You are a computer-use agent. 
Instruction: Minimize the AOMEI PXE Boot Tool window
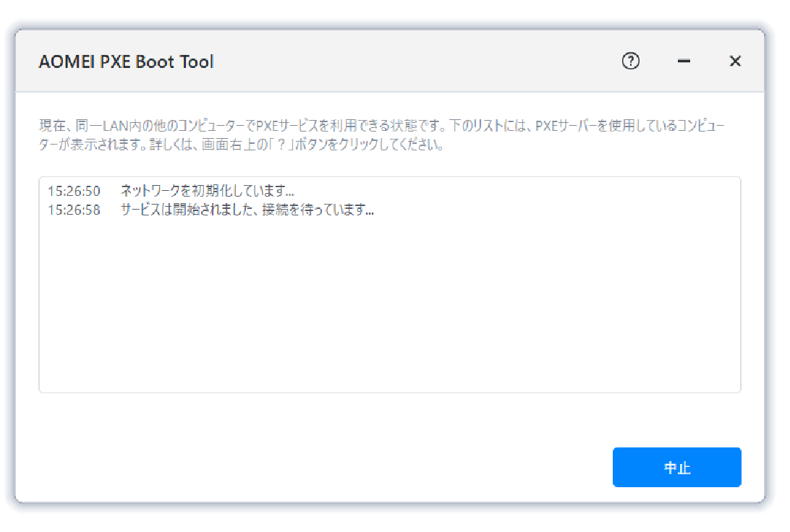point(684,61)
